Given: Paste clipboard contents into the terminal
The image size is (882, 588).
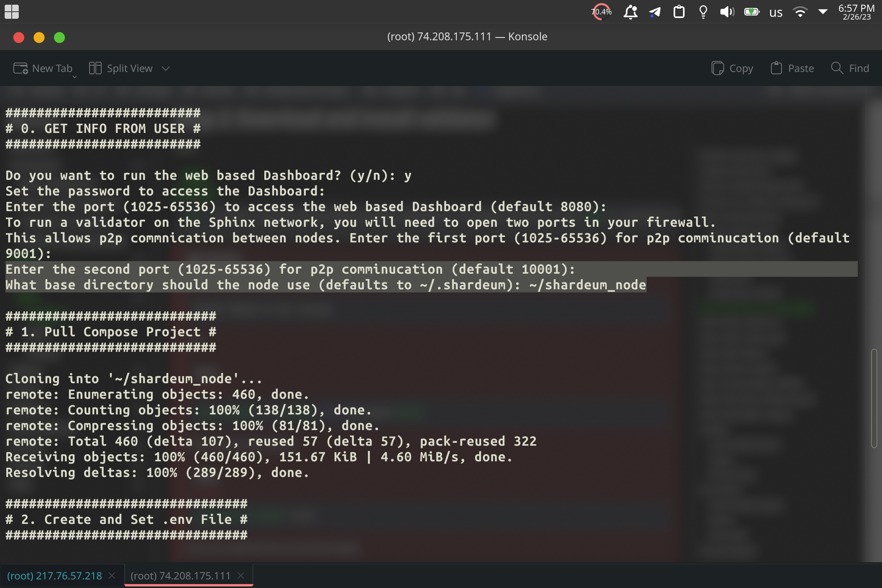Looking at the screenshot, I should pyautogui.click(x=792, y=68).
